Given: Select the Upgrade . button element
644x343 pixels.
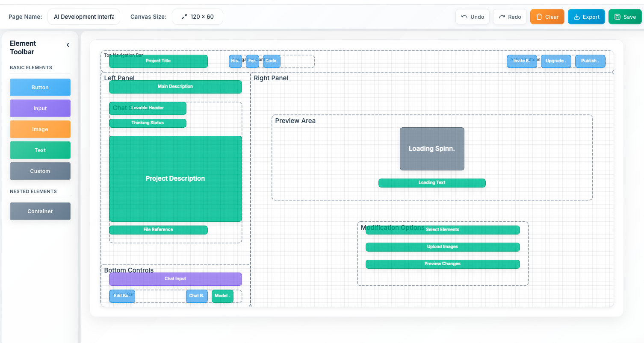Looking at the screenshot, I should point(556,61).
